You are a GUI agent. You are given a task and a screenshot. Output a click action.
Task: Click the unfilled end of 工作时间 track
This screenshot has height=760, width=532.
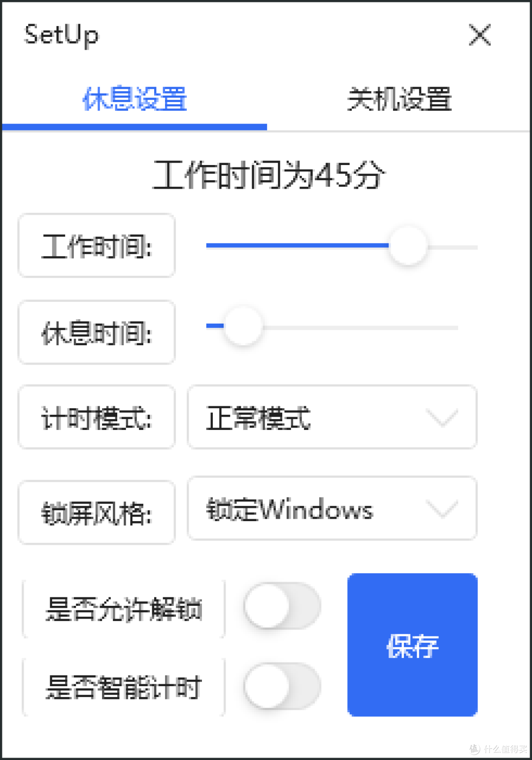452,246
